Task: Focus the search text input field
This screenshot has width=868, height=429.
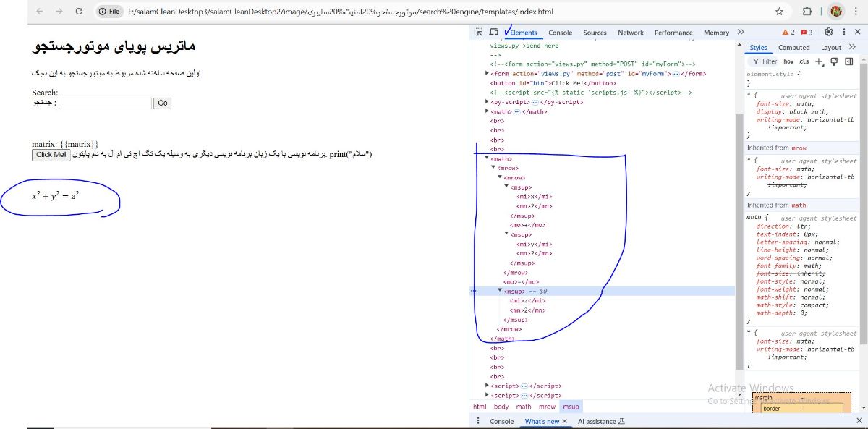Action: (105, 103)
